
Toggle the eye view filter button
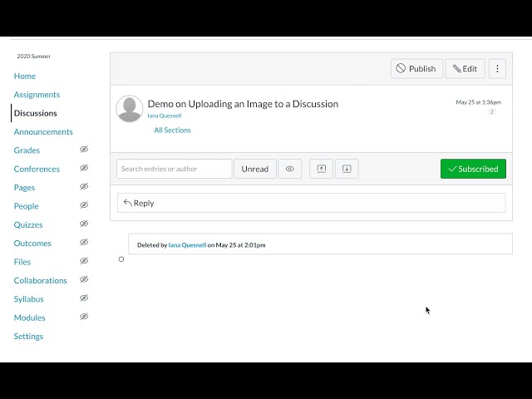click(289, 169)
